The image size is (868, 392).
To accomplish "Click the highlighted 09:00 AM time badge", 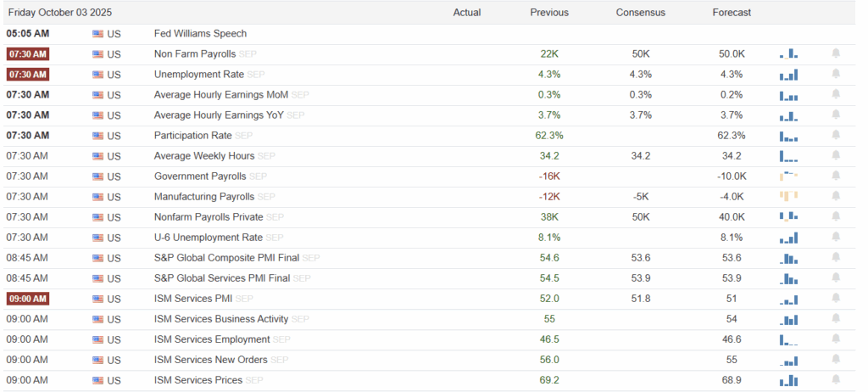I will (x=27, y=298).
